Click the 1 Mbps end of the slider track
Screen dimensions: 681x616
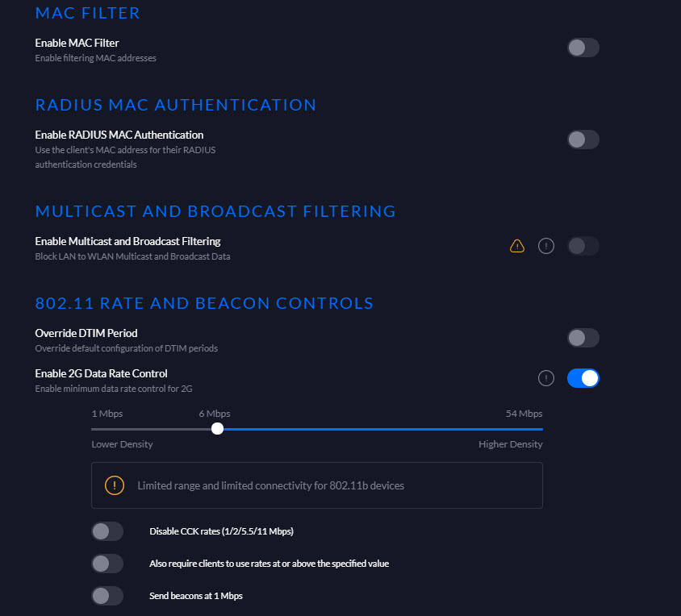click(x=94, y=429)
